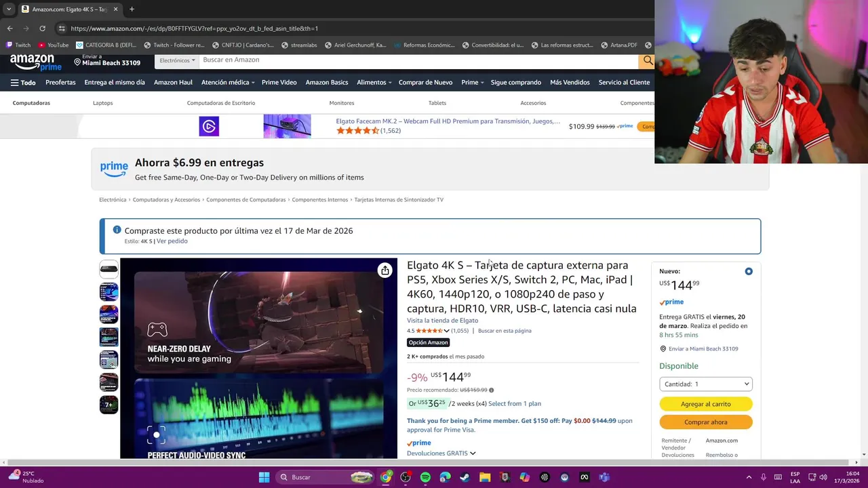Click the Windows taskbar Buscar search box

(x=325, y=477)
